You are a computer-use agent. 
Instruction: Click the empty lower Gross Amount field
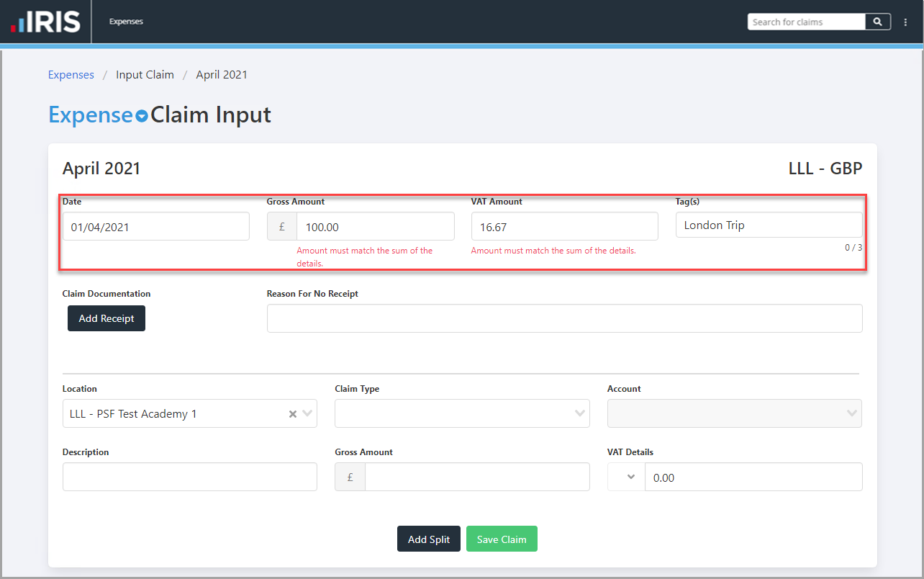[477, 477]
